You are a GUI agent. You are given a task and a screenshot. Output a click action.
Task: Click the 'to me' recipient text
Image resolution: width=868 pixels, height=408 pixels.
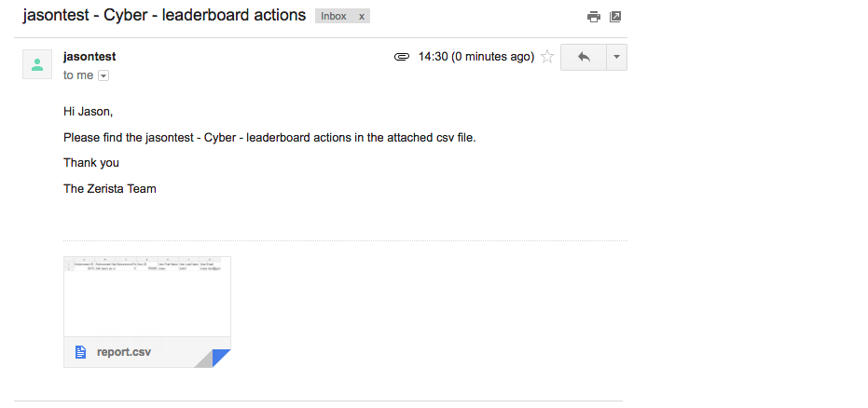click(x=78, y=75)
